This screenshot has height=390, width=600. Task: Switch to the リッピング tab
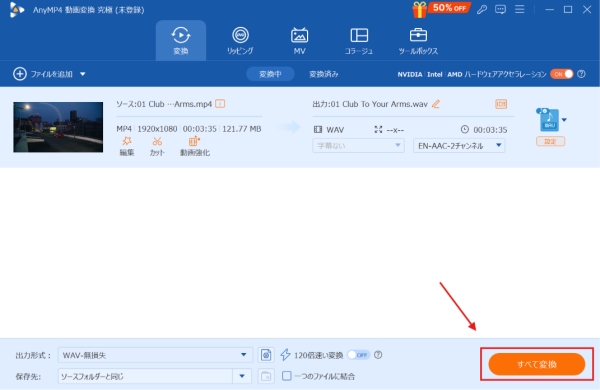[240, 41]
